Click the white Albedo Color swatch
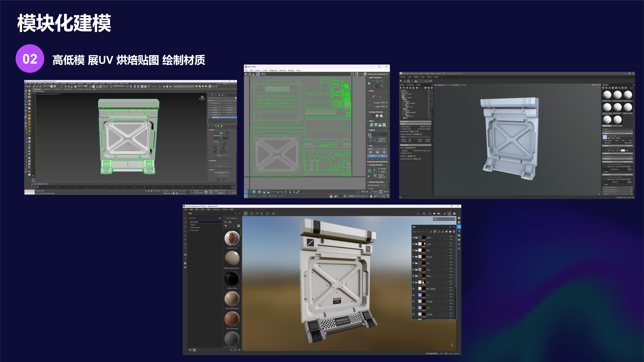 623,150
